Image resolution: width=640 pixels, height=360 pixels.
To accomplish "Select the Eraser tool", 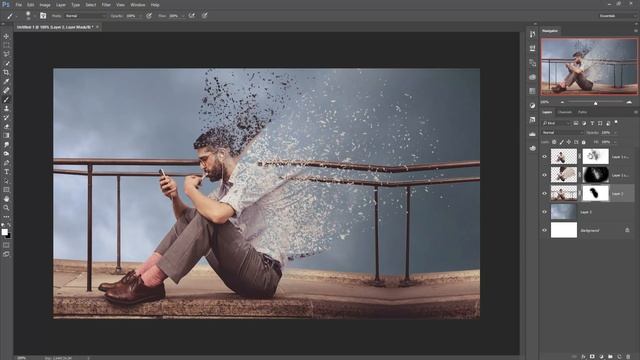I will click(6, 127).
